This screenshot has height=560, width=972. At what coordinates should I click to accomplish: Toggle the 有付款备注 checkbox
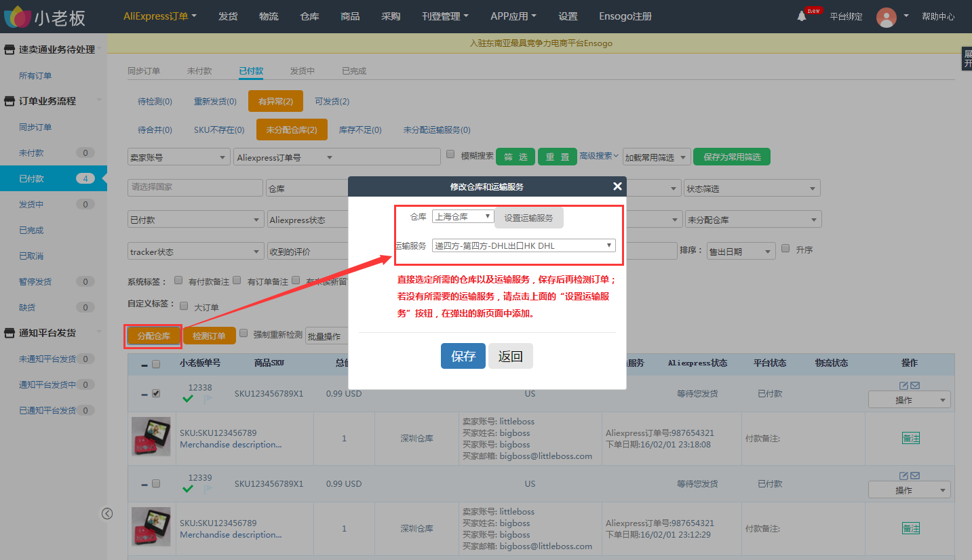tap(178, 280)
